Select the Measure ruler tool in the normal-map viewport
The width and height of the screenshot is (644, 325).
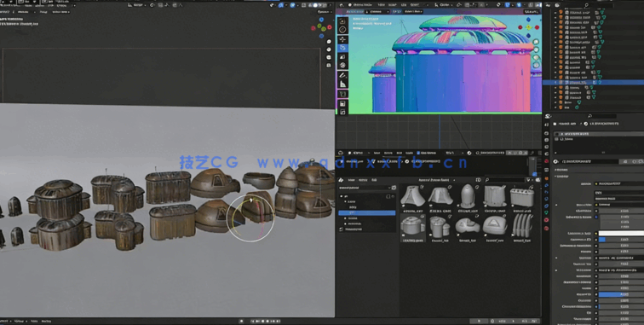tap(342, 84)
